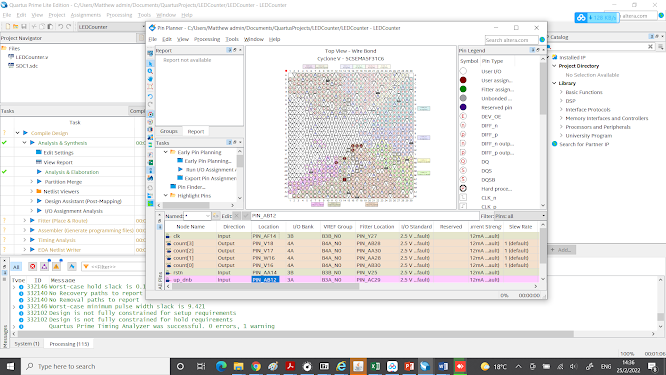Expand the EDA Netlist Writer task
Viewport: 666px width, 375px height.
click(25, 250)
